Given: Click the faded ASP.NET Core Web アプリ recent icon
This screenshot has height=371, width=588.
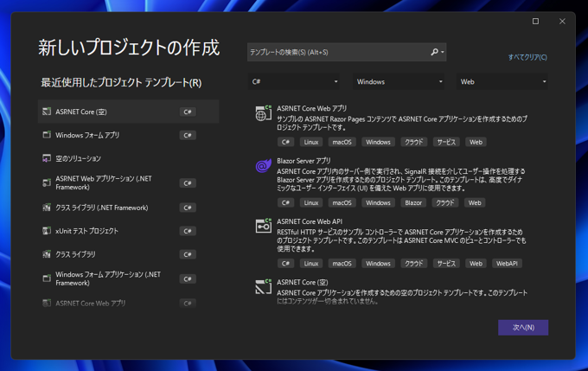Looking at the screenshot, I should pos(47,303).
